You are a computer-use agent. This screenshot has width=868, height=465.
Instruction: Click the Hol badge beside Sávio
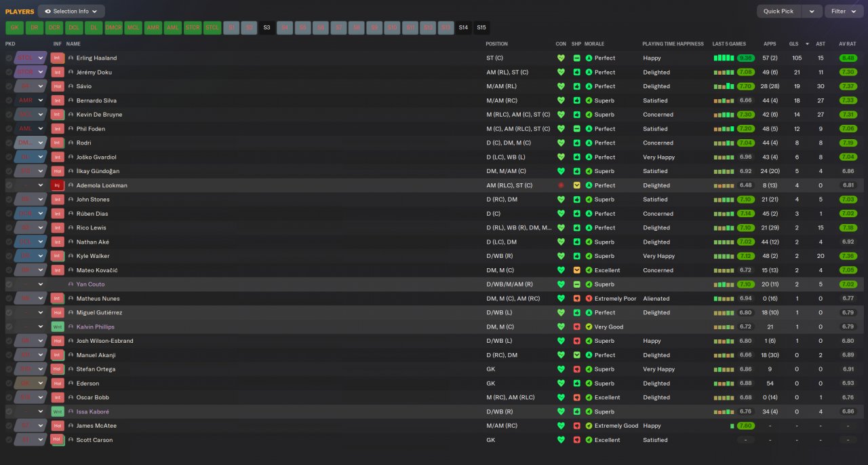[x=58, y=86]
